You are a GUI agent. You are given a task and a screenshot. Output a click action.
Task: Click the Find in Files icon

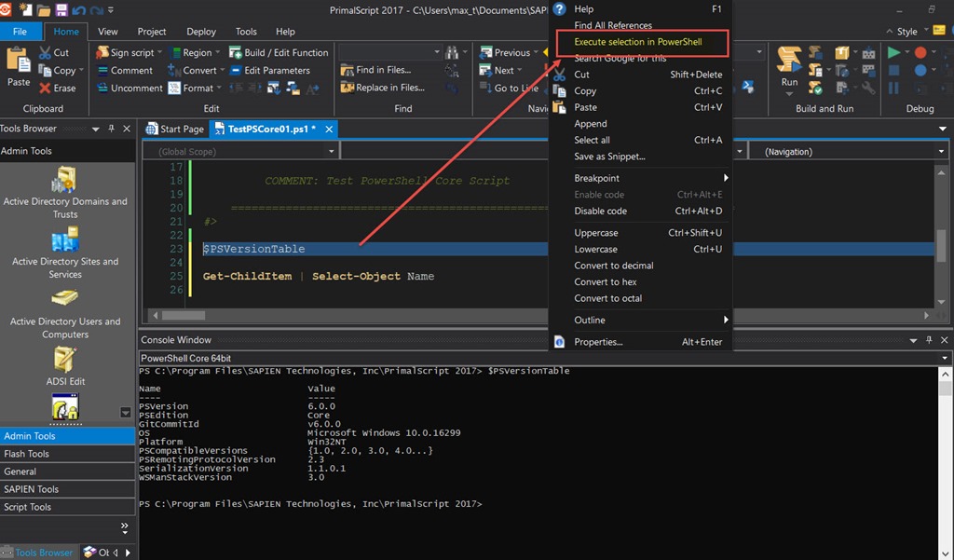tap(347, 70)
